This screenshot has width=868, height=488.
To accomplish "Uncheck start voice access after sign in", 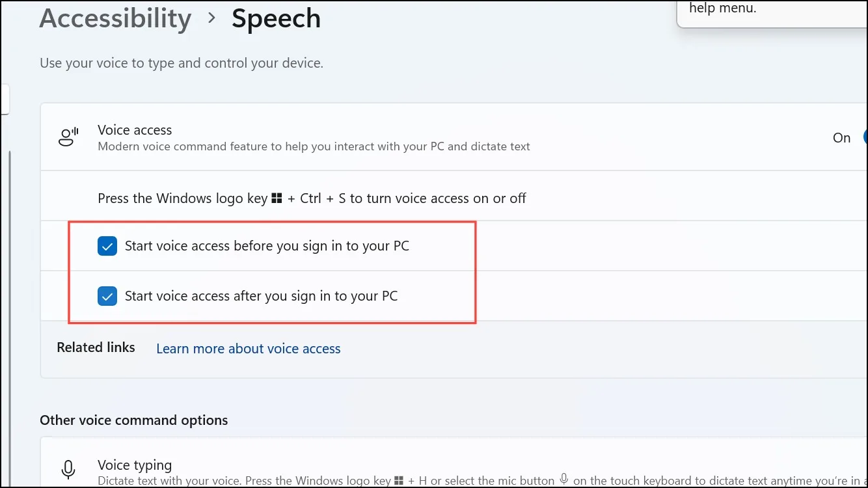I will tap(107, 296).
